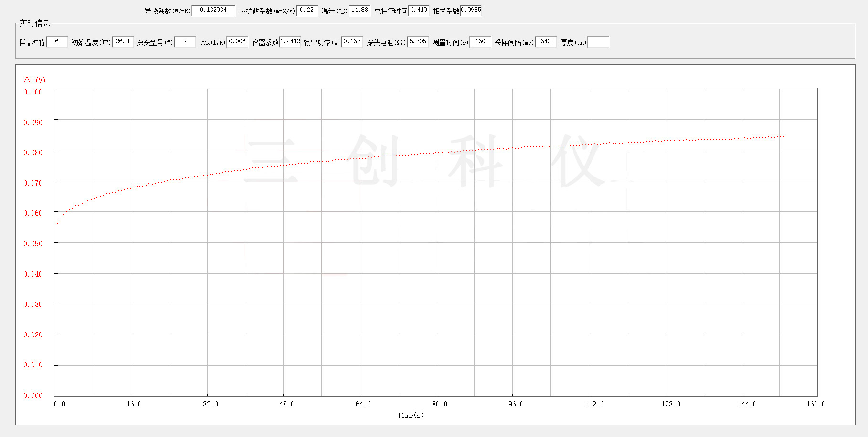Click the 实时信息 group header
Image resolution: width=868 pixels, height=437 pixels.
pos(34,23)
